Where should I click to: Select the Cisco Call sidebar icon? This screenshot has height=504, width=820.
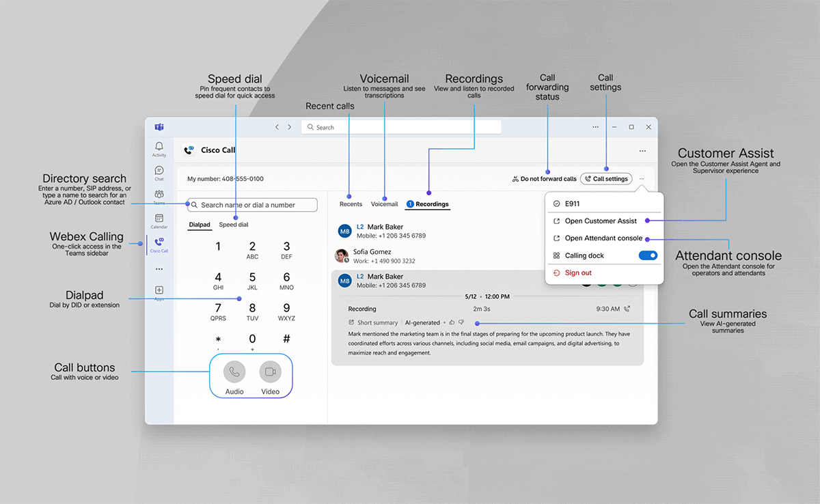[159, 244]
